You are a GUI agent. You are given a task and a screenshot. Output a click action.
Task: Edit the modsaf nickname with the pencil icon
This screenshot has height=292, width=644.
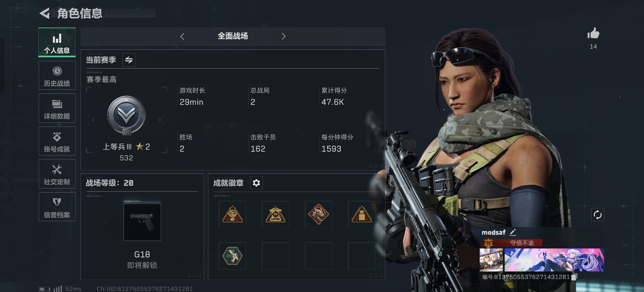[513, 232]
